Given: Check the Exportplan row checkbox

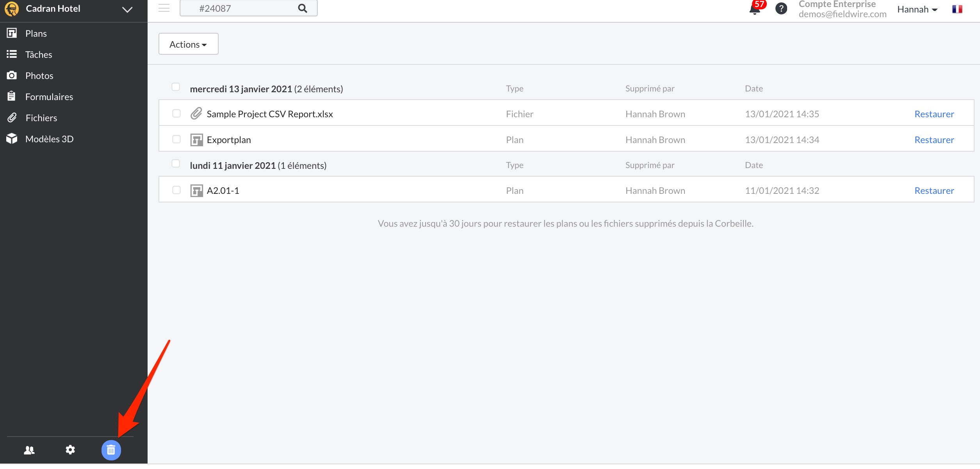Looking at the screenshot, I should point(176,139).
